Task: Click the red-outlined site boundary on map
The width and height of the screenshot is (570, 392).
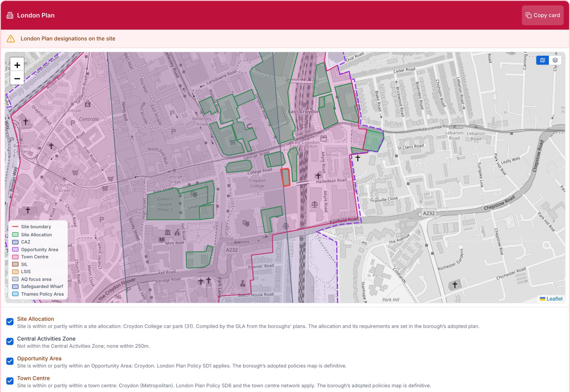Action: 285,178
